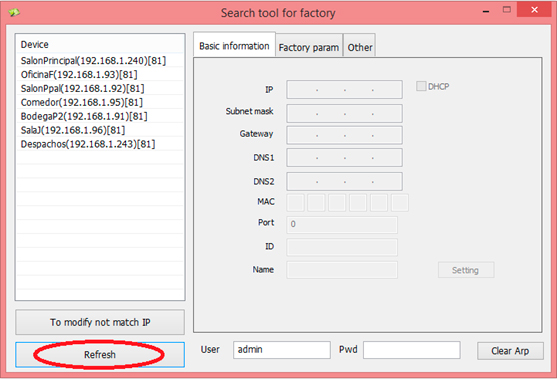Screen dimensions: 557x379
Task: Click the Name field
Action: 342,270
